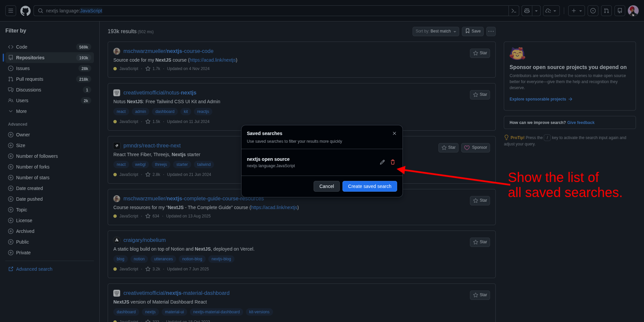Add the Date pushed filter
The height and width of the screenshot is (322, 644).
50,199
